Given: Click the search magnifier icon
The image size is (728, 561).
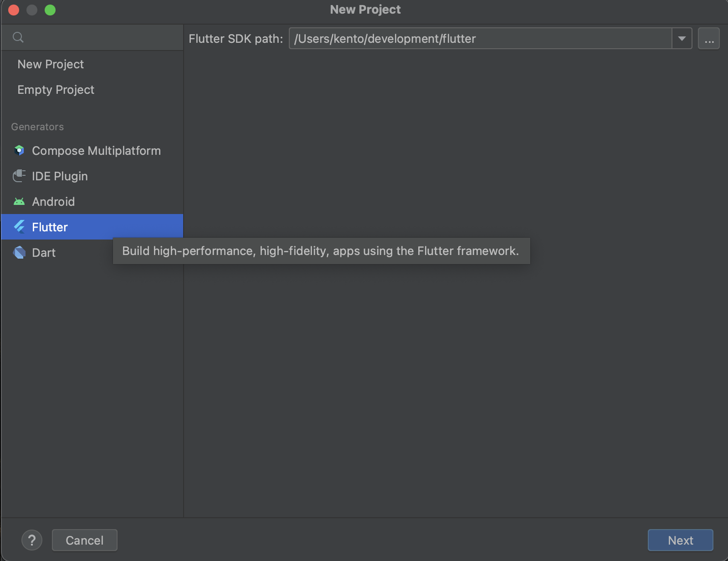Looking at the screenshot, I should (18, 37).
